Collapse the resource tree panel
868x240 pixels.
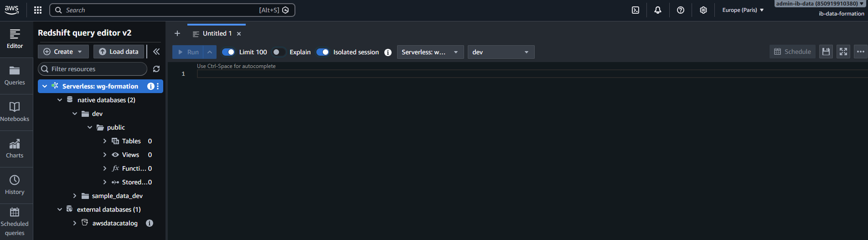(x=156, y=52)
